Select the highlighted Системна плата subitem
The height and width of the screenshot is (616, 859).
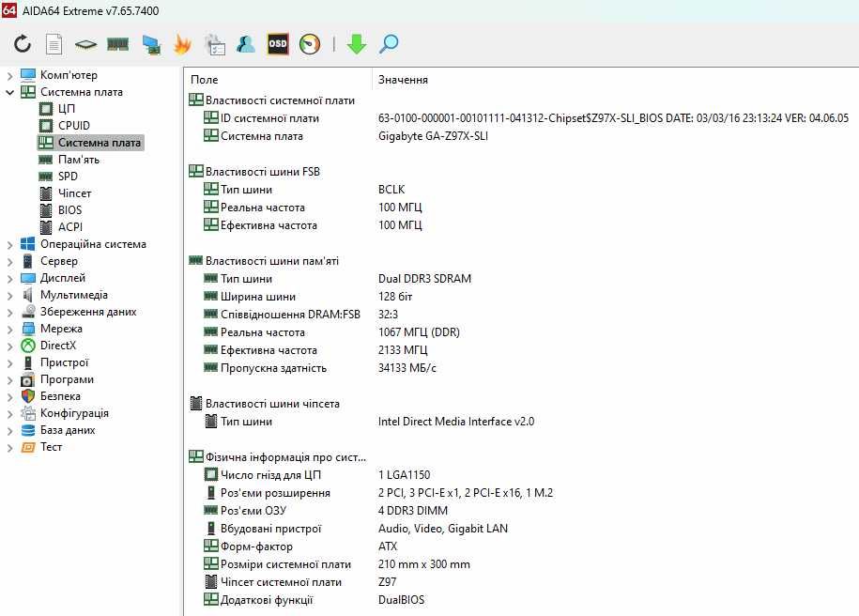coord(90,143)
